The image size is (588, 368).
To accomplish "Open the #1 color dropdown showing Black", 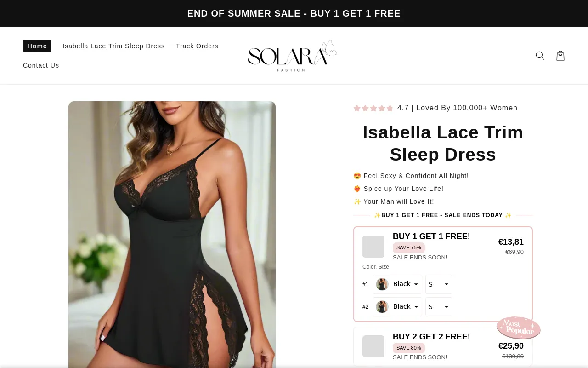I will pos(397,284).
